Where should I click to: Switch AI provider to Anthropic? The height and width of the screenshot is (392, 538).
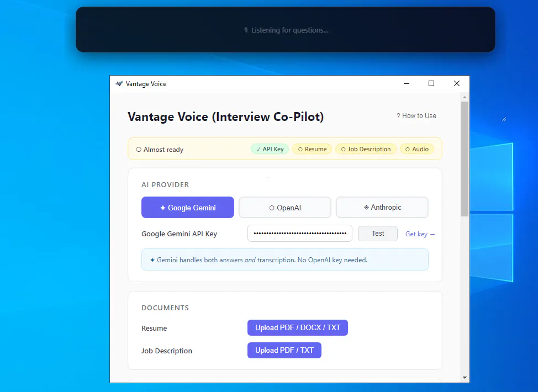point(382,207)
